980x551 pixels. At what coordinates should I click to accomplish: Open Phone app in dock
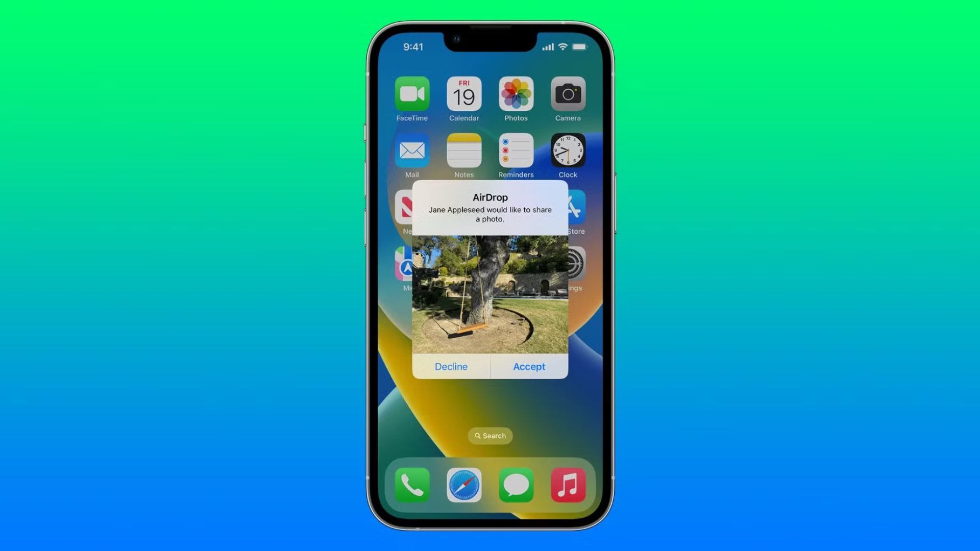(412, 485)
